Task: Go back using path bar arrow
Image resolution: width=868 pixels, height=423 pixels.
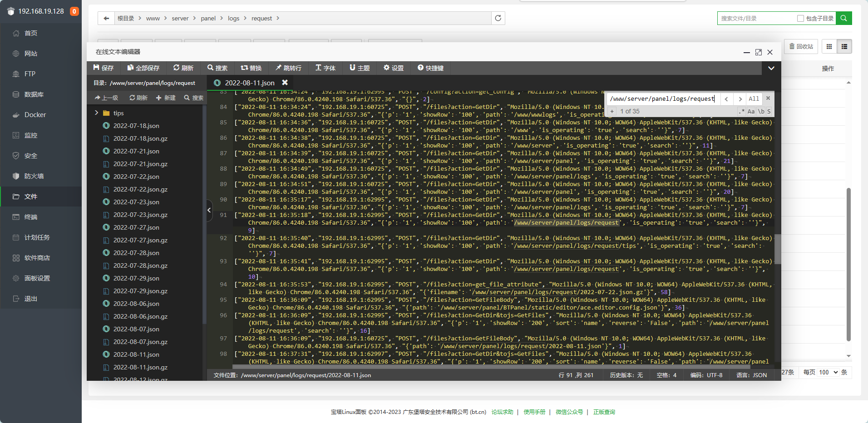Action: coord(106,18)
